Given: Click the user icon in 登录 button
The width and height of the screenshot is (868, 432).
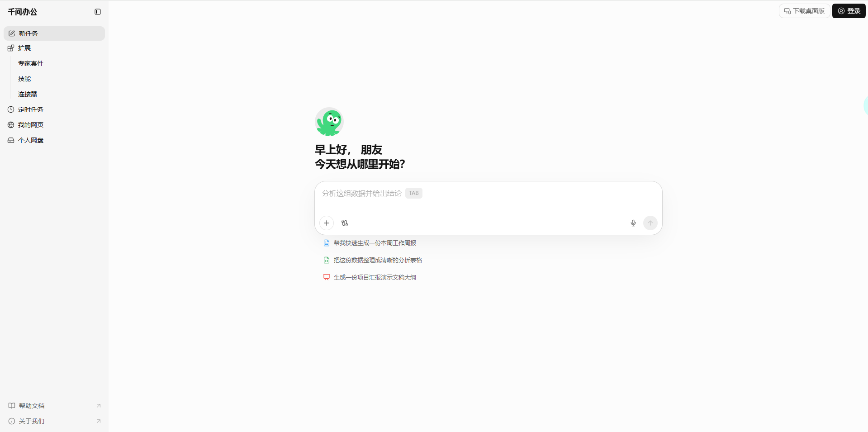Looking at the screenshot, I should click(x=841, y=11).
